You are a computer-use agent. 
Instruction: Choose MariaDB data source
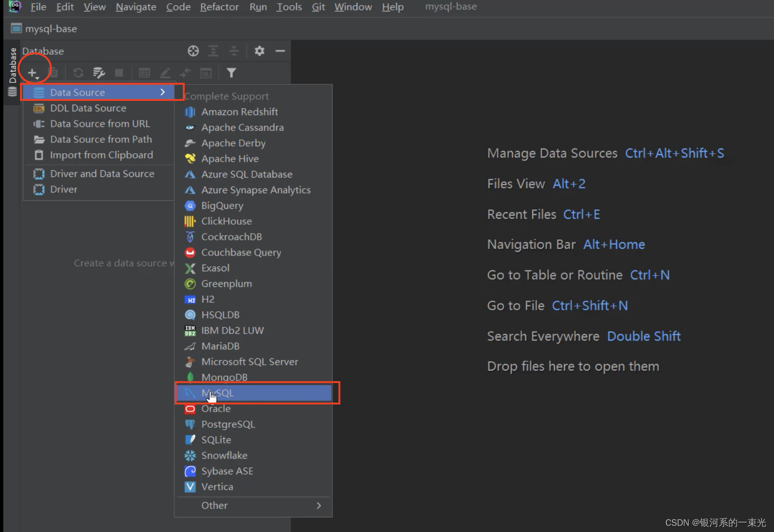254,346
